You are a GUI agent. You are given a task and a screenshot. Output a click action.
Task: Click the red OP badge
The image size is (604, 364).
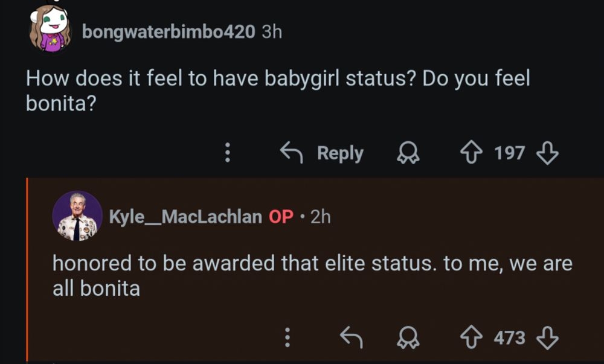pos(281,216)
